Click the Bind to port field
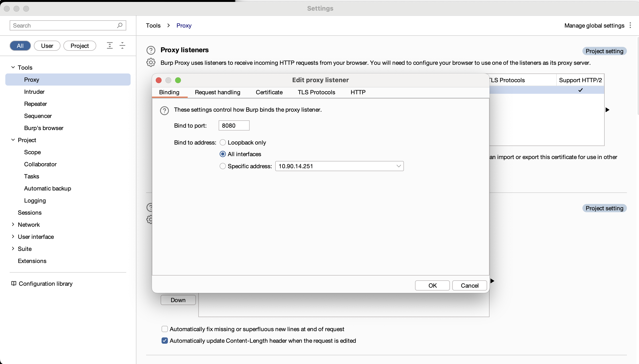 point(234,125)
